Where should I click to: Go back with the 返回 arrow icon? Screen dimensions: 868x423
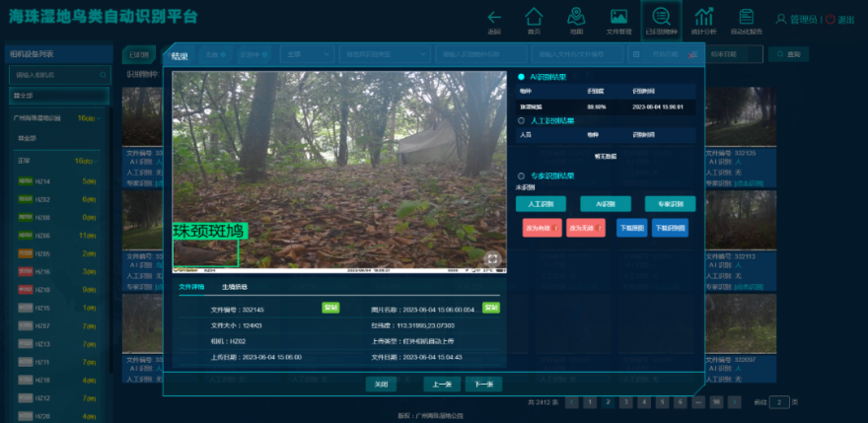(494, 17)
